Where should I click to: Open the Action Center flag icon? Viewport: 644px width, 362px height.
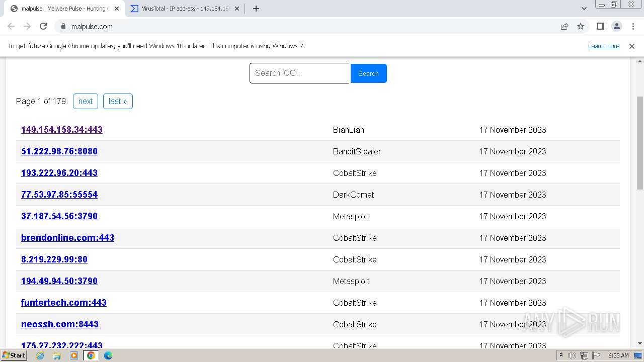click(596, 355)
